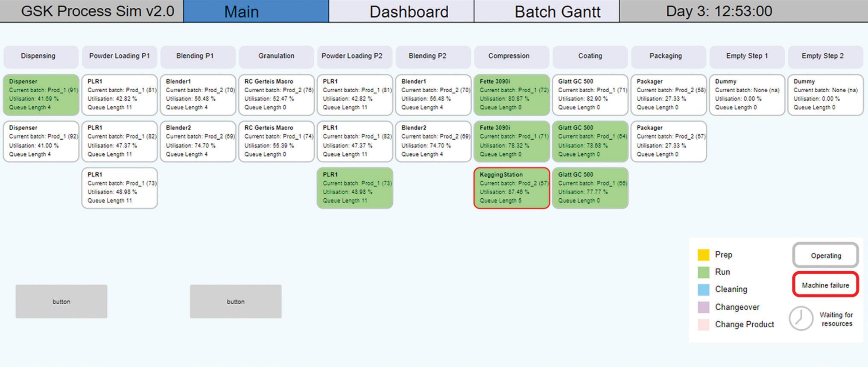868x367 pixels.
Task: Select the Granulation step header
Action: coord(276,56)
